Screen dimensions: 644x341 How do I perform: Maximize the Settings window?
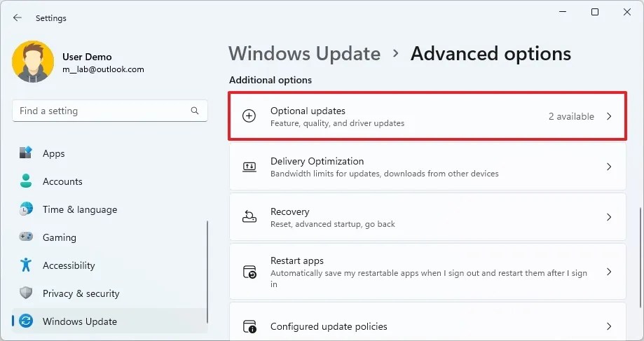click(x=595, y=12)
